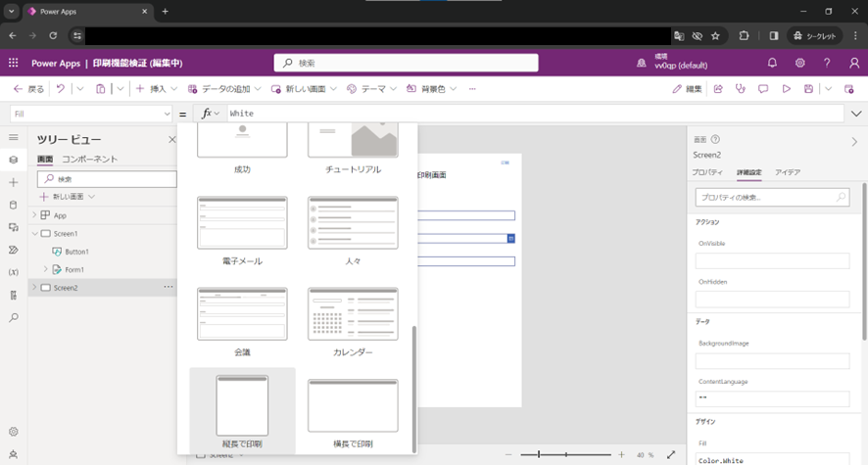Viewport: 868px width, 465px height.
Task: Click zoom out minus button
Action: 508,454
